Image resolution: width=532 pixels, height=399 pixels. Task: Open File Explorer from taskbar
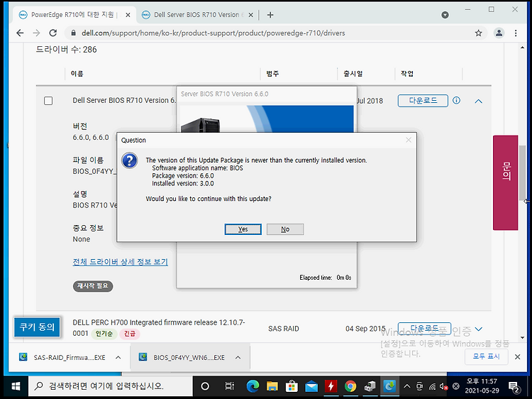tap(272, 386)
